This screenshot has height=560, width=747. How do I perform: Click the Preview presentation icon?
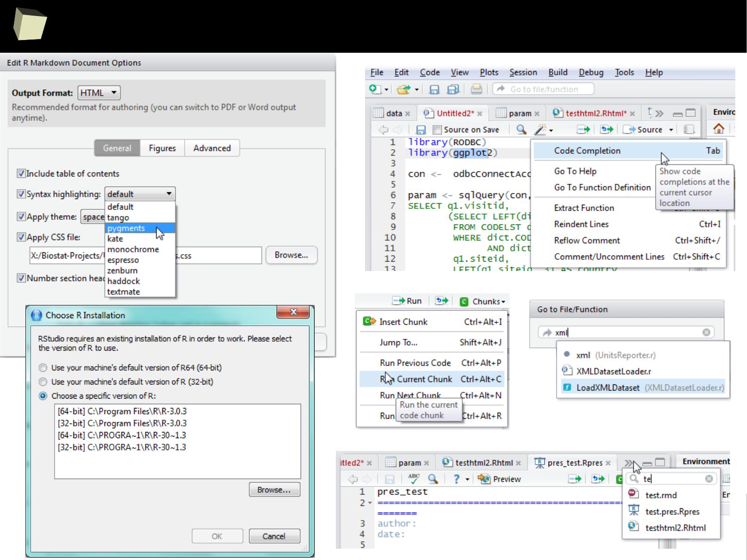click(x=484, y=479)
